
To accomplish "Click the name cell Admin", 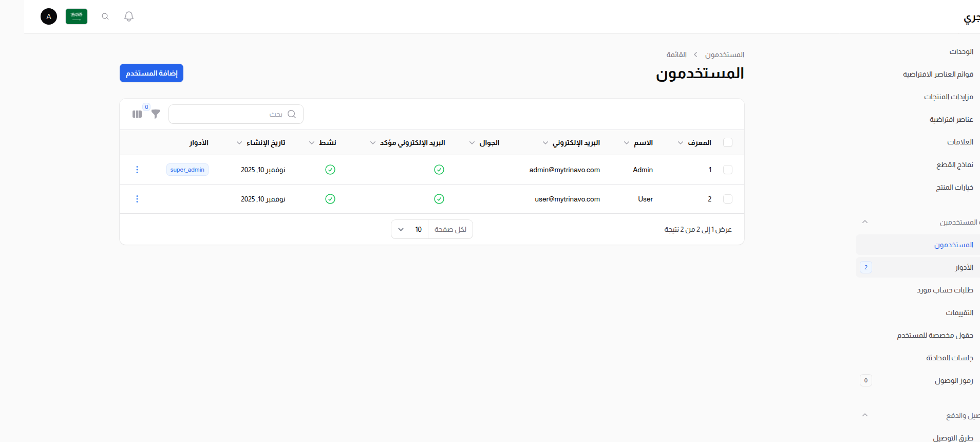I will [x=643, y=170].
